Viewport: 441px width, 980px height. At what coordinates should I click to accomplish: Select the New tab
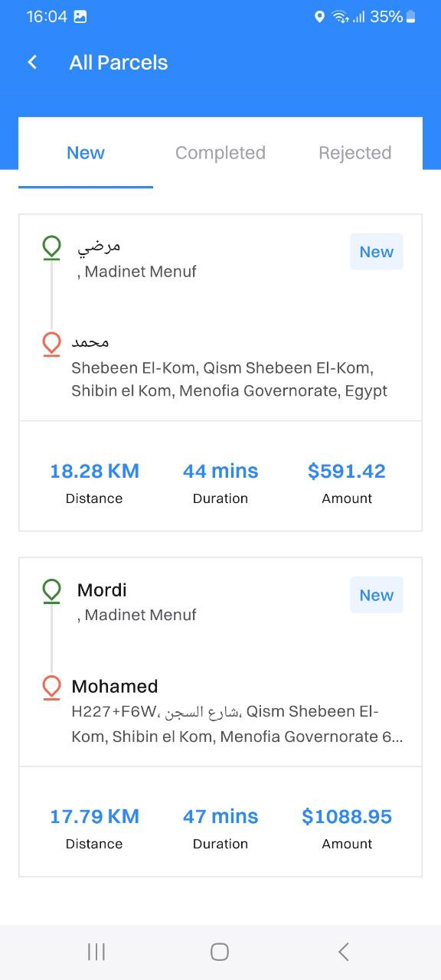tap(86, 153)
